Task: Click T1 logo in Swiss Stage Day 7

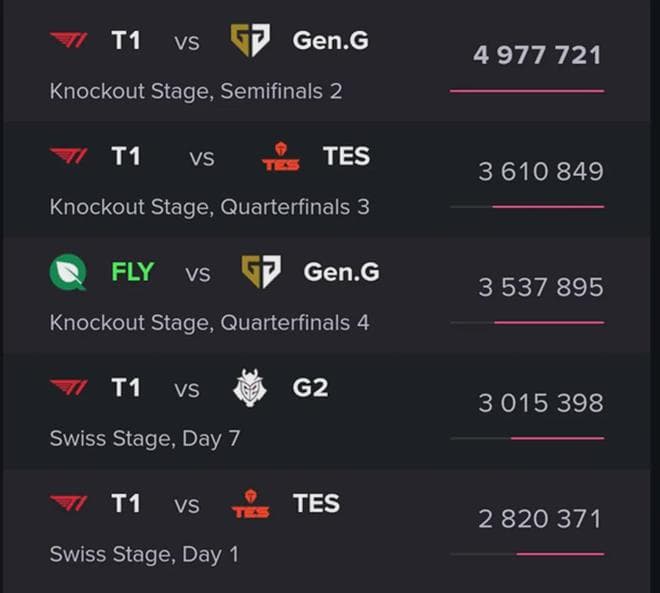Action: pyautogui.click(x=69, y=388)
